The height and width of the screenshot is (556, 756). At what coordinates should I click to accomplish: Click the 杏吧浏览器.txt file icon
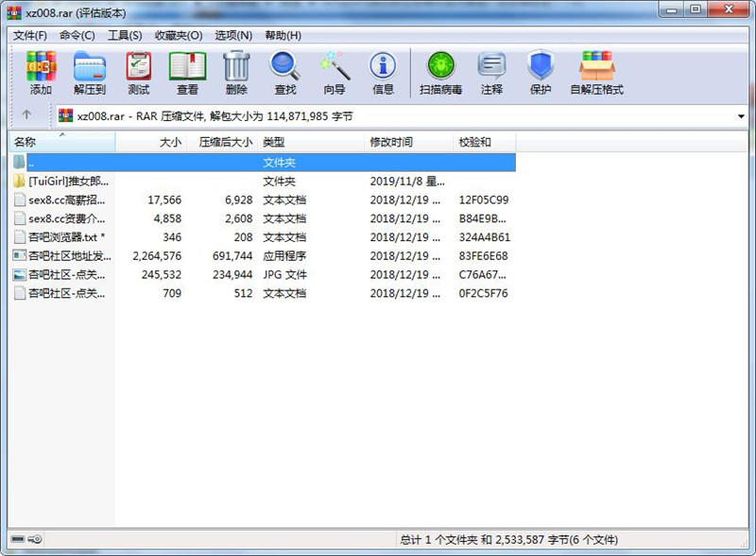pyautogui.click(x=19, y=237)
